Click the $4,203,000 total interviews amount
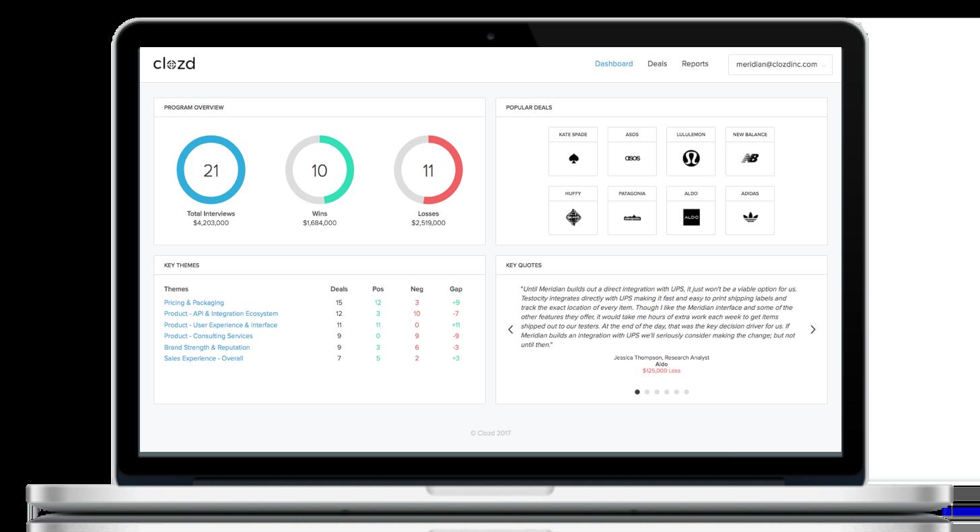Image resolution: width=980 pixels, height=532 pixels. pos(211,223)
